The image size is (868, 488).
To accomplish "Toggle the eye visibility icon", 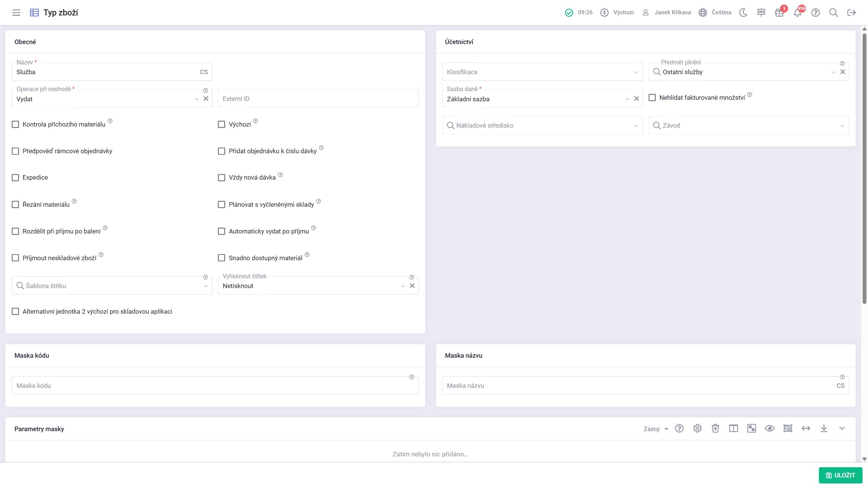I will tap(770, 429).
